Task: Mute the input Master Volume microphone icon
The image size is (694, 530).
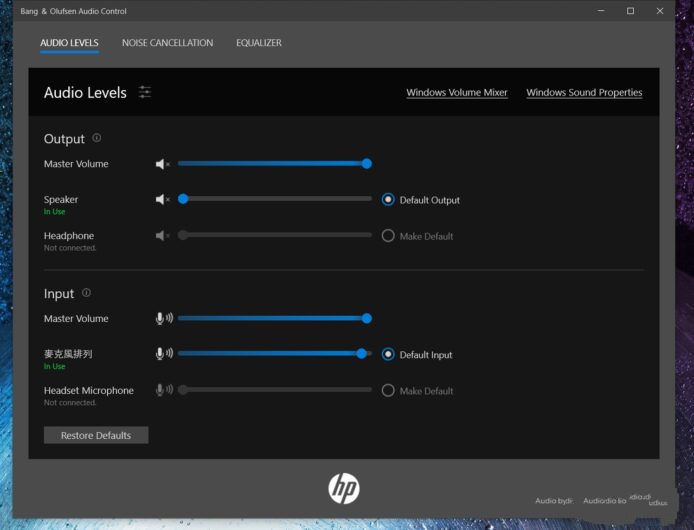Action: [x=163, y=319]
